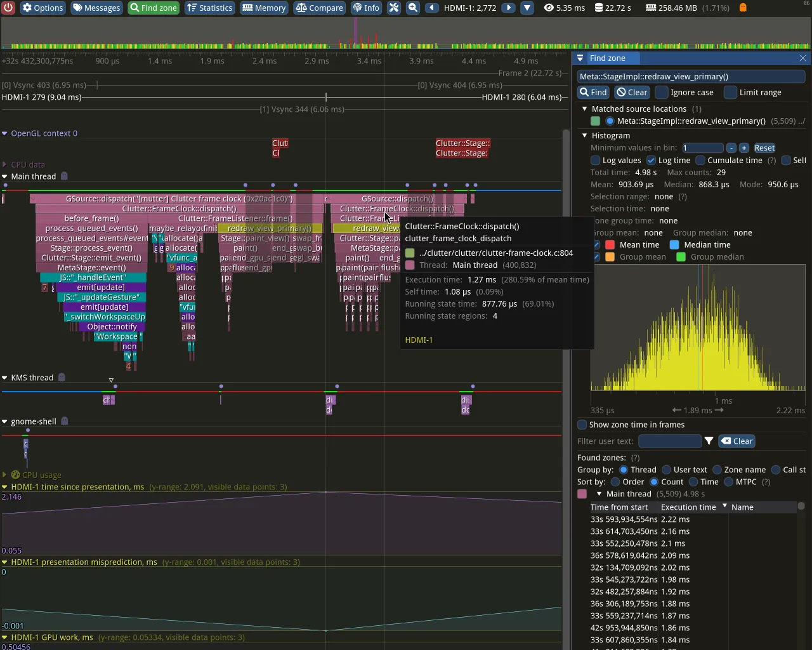Enable the Ignore case checkbox

662,93
